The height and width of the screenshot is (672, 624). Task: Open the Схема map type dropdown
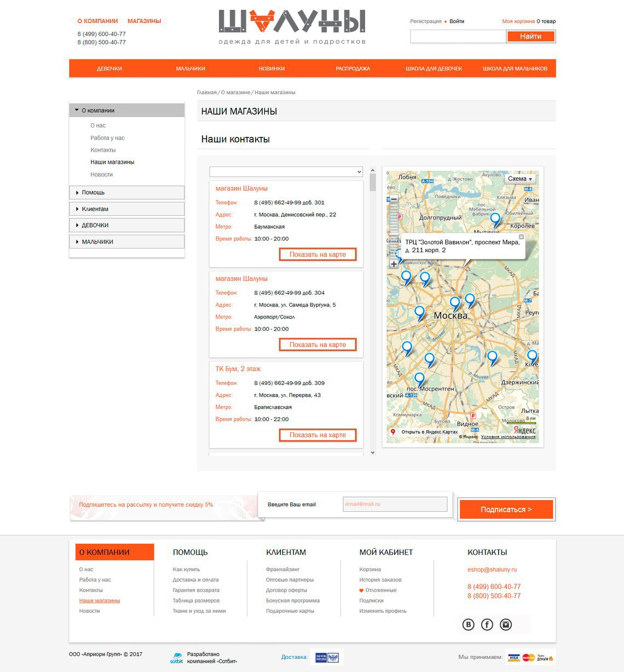519,179
